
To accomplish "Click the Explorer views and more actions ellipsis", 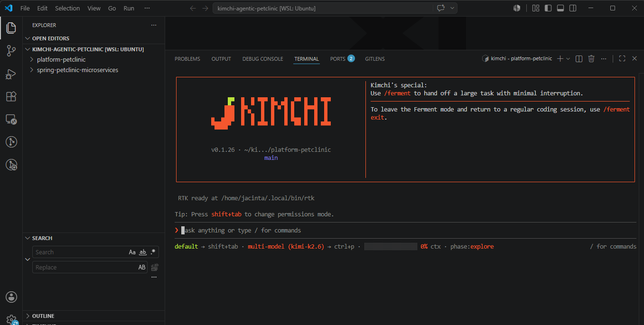I will click(153, 25).
